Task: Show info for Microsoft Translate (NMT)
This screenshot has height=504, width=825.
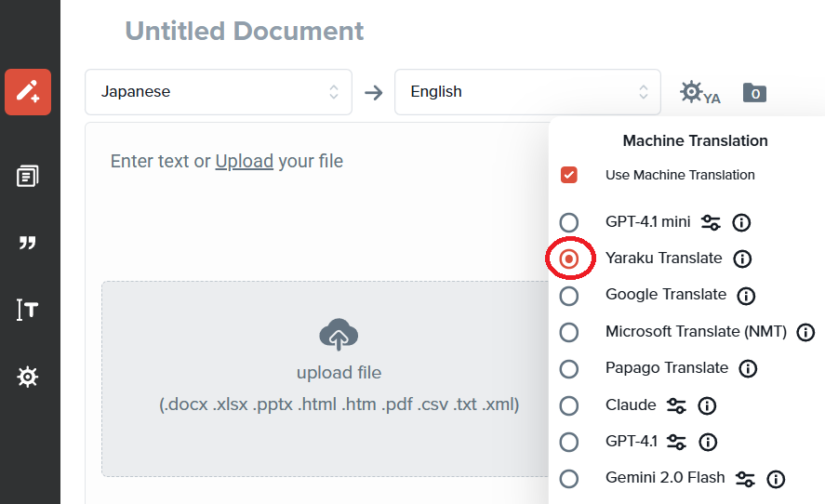Action: click(x=805, y=332)
